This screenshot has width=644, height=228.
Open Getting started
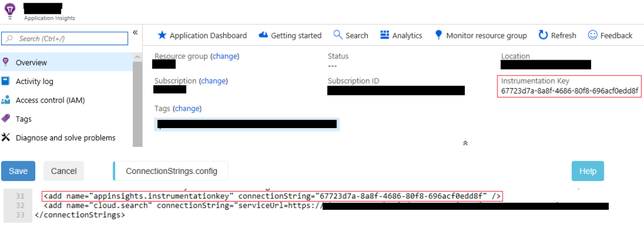(x=290, y=36)
